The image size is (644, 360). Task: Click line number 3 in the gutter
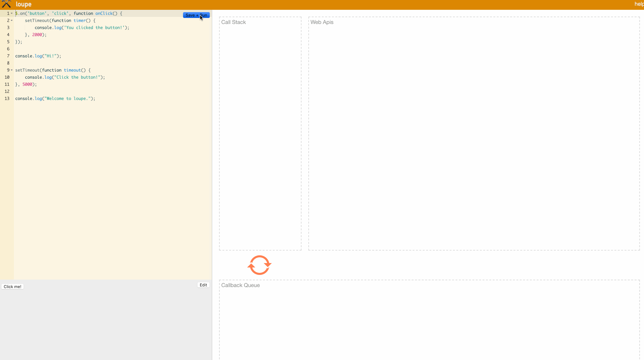pos(8,28)
